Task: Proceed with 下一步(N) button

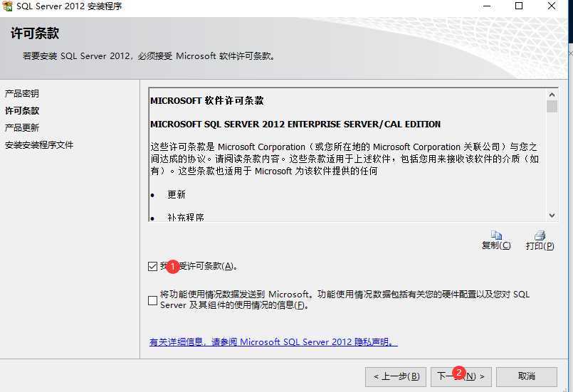Action: tap(461, 376)
